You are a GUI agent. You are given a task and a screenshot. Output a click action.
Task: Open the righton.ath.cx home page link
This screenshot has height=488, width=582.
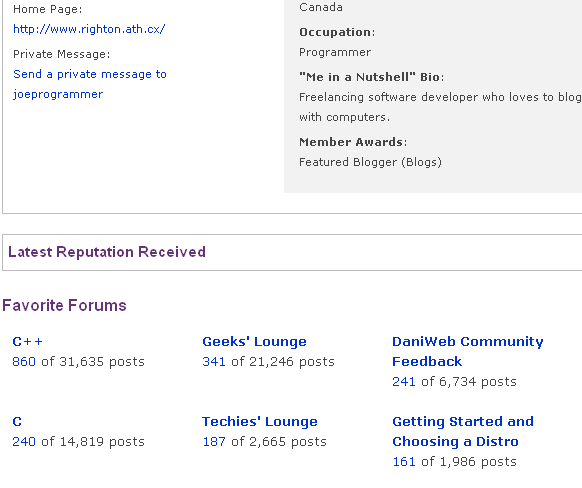(89, 29)
